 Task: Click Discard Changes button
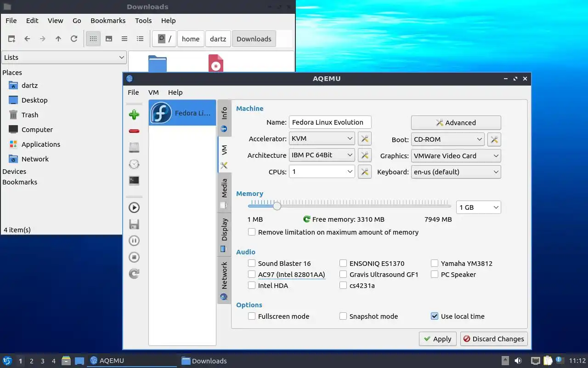click(x=494, y=339)
